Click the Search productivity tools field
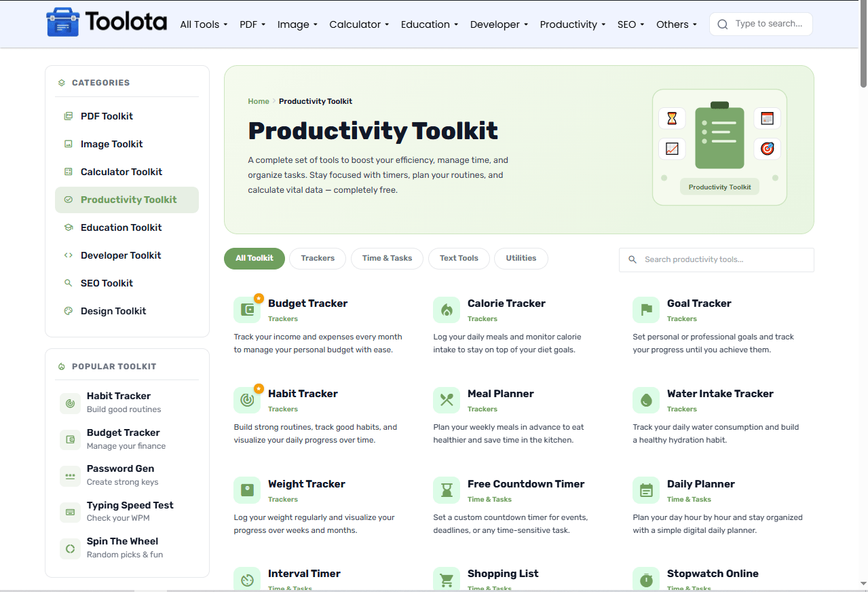Screen dimensions: 868x592 click(x=716, y=259)
